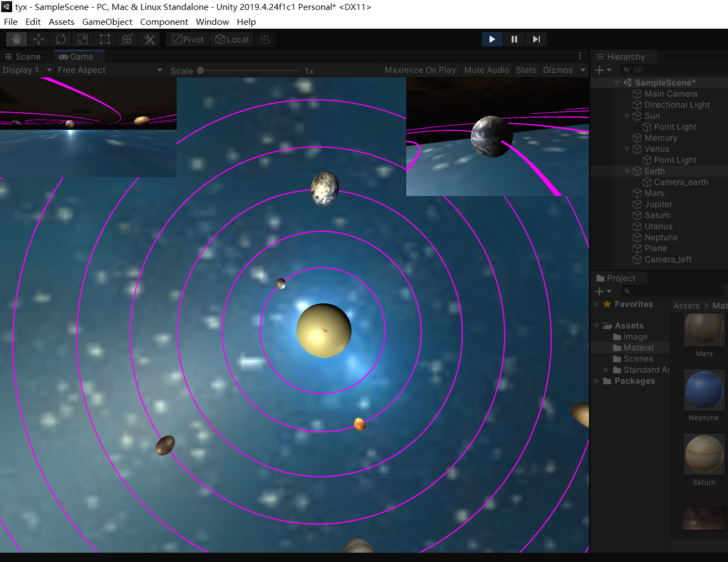This screenshot has width=728, height=562.
Task: Select the Move tool
Action: [38, 39]
